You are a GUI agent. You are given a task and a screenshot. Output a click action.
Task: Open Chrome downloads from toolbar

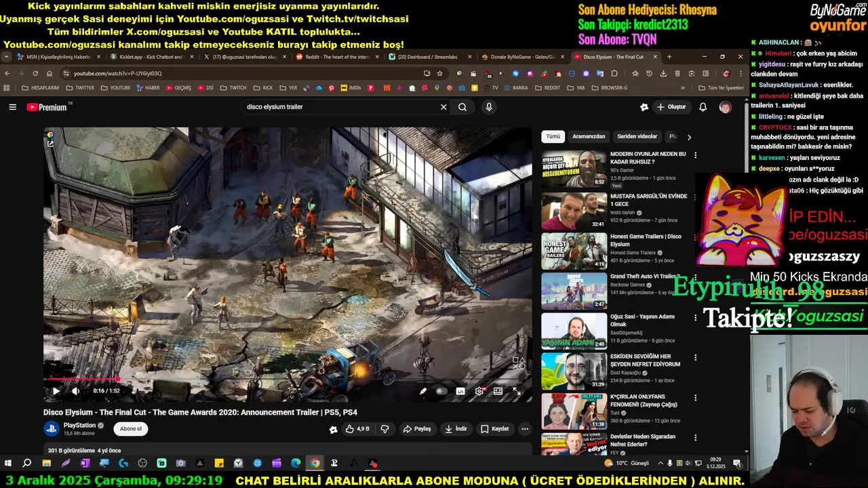pyautogui.click(x=663, y=73)
